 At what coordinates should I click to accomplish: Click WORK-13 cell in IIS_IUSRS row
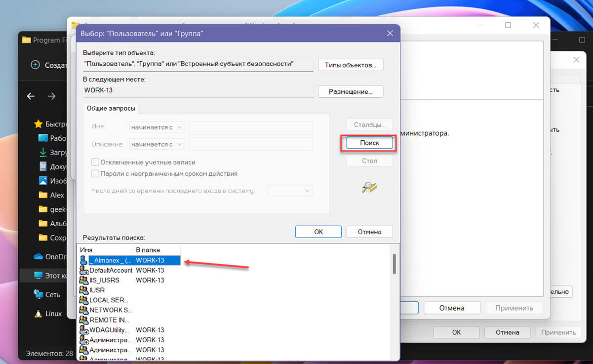click(150, 280)
